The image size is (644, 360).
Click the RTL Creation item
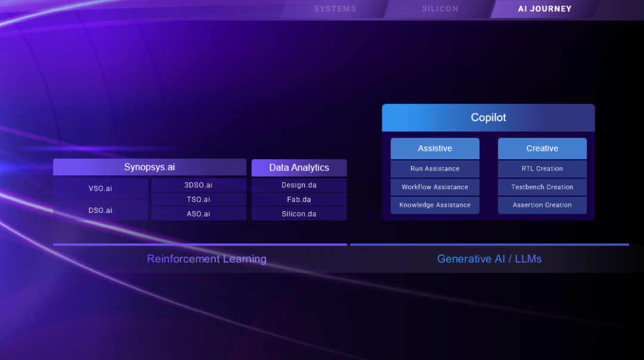(x=542, y=169)
